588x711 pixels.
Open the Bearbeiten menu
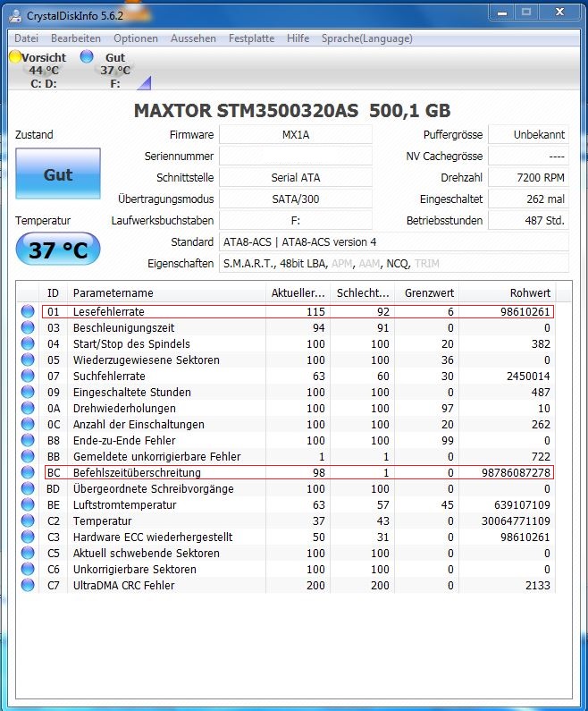[76, 38]
